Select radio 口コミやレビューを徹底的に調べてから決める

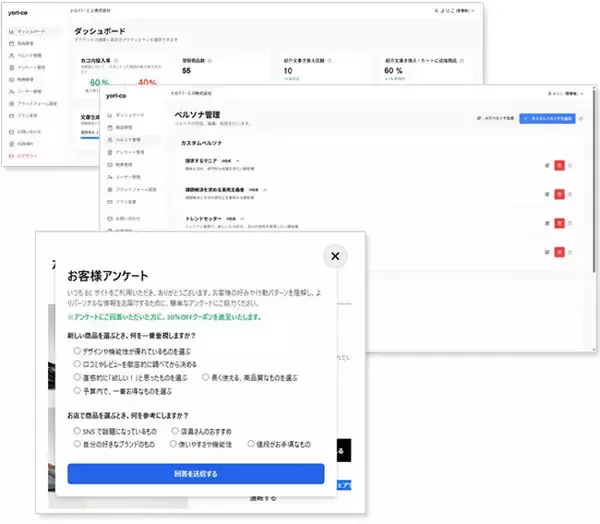point(77,365)
